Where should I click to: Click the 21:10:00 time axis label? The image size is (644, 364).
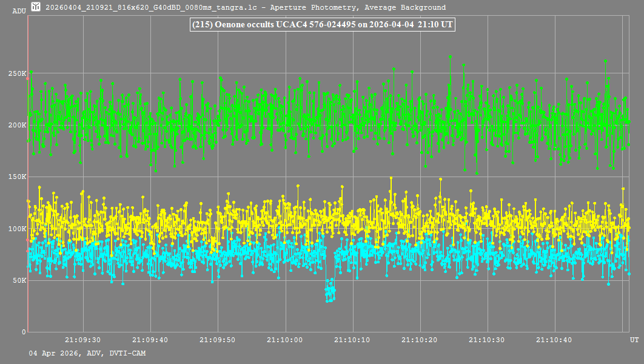click(x=285, y=340)
